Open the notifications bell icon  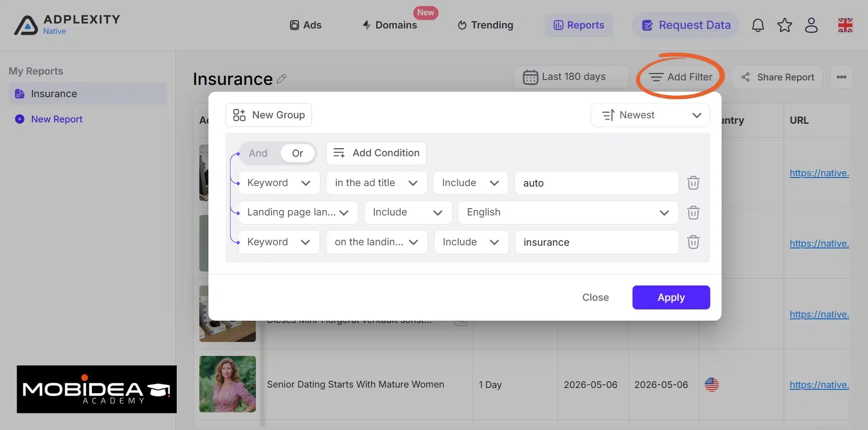(758, 25)
